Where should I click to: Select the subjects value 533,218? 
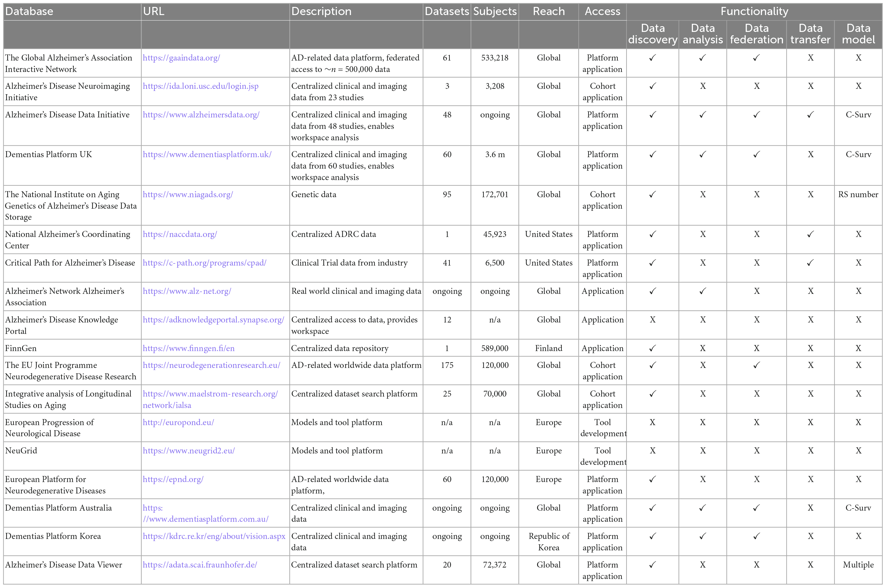tap(495, 58)
